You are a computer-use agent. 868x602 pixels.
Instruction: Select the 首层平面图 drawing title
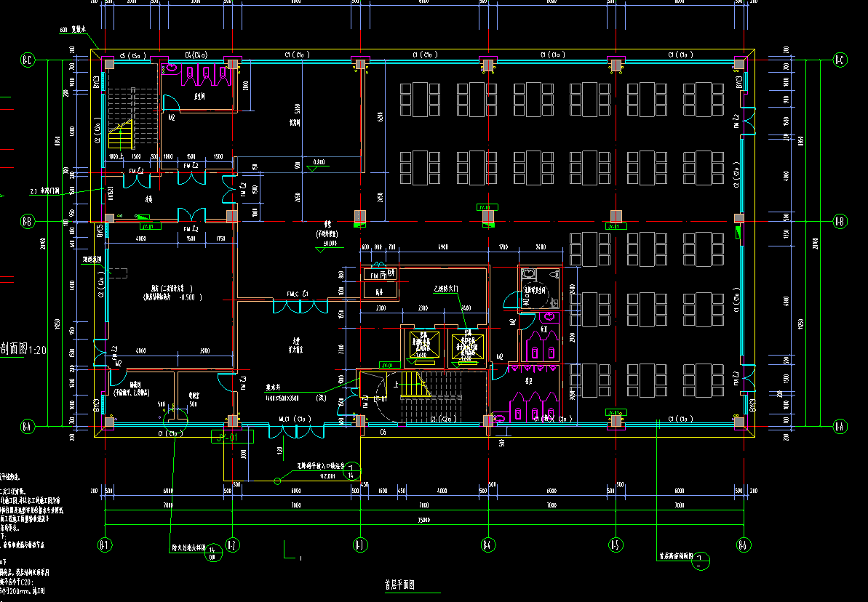[x=399, y=585]
